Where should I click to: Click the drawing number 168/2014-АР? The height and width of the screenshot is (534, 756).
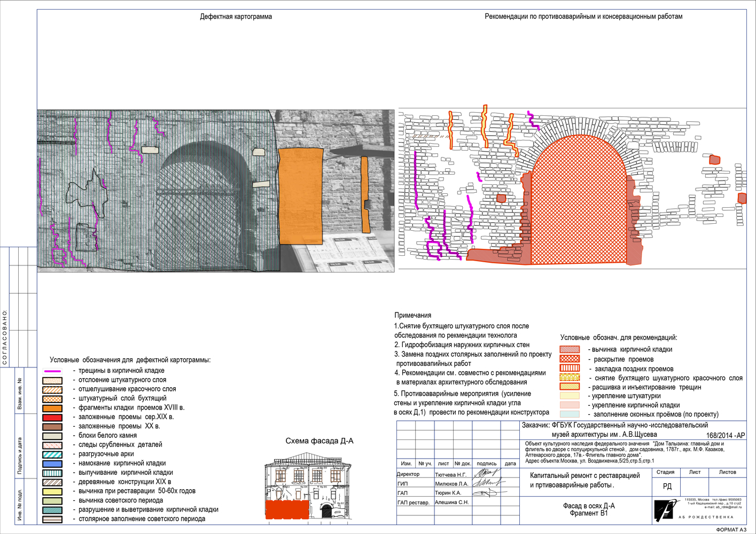tap(725, 435)
